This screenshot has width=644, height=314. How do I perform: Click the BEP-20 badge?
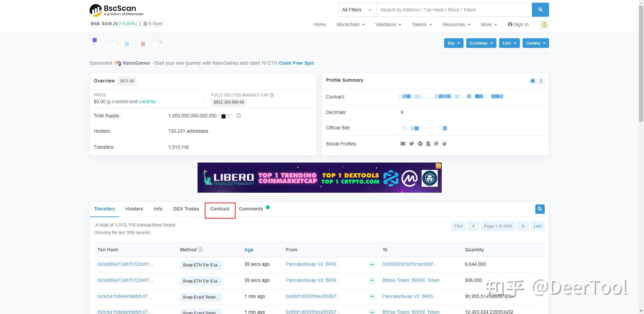pyautogui.click(x=127, y=81)
